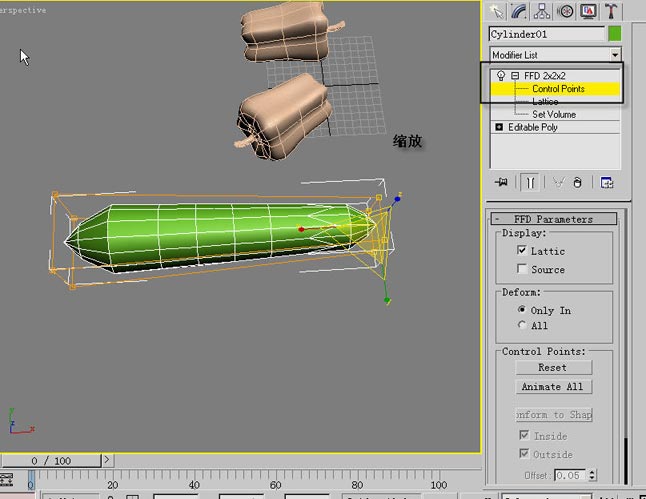Open the Utilities hammer panel
Viewport: 646px width, 499px height.
611,11
